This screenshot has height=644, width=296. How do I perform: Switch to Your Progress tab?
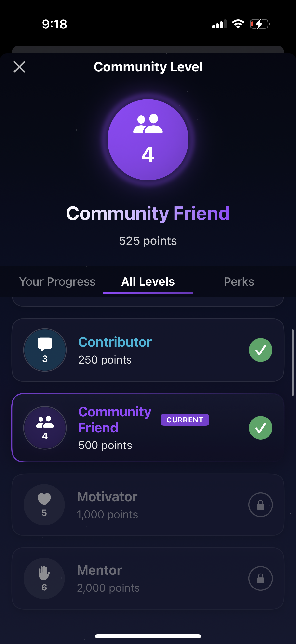pyautogui.click(x=57, y=282)
